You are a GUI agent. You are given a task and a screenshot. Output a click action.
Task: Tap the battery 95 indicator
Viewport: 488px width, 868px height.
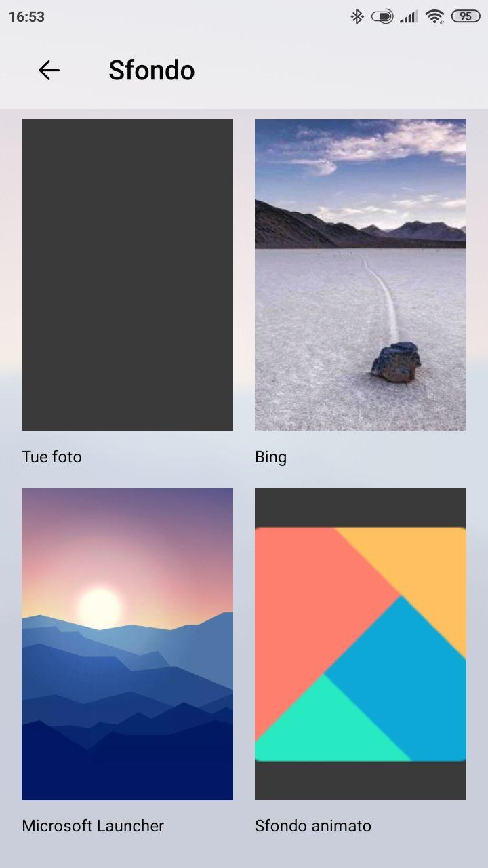[x=466, y=16]
